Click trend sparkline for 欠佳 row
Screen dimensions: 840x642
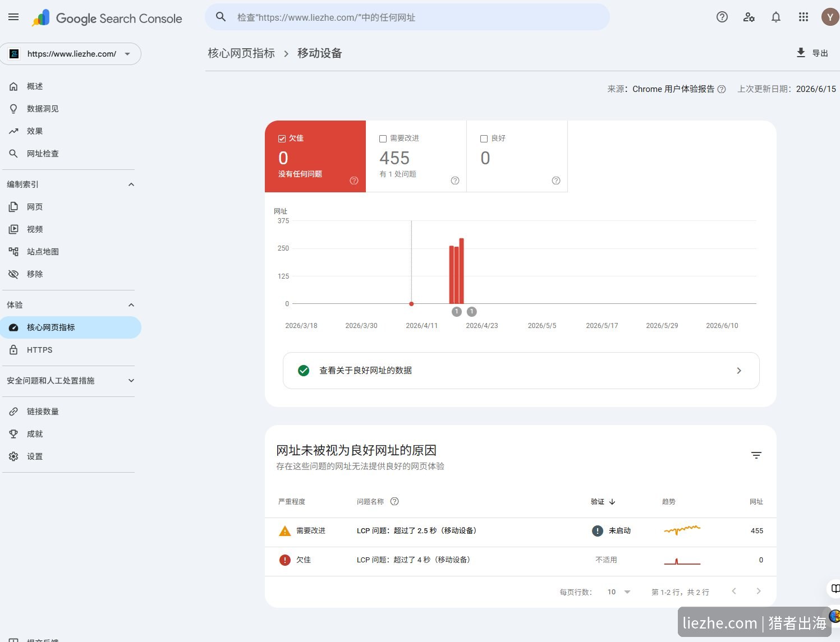pyautogui.click(x=682, y=561)
